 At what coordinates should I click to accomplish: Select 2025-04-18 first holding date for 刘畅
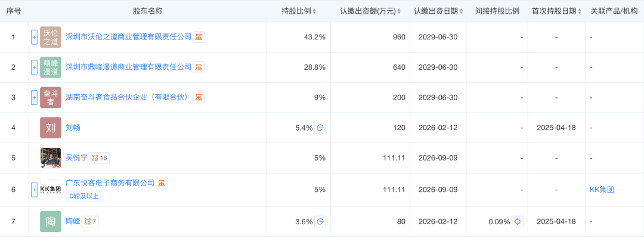pos(556,128)
